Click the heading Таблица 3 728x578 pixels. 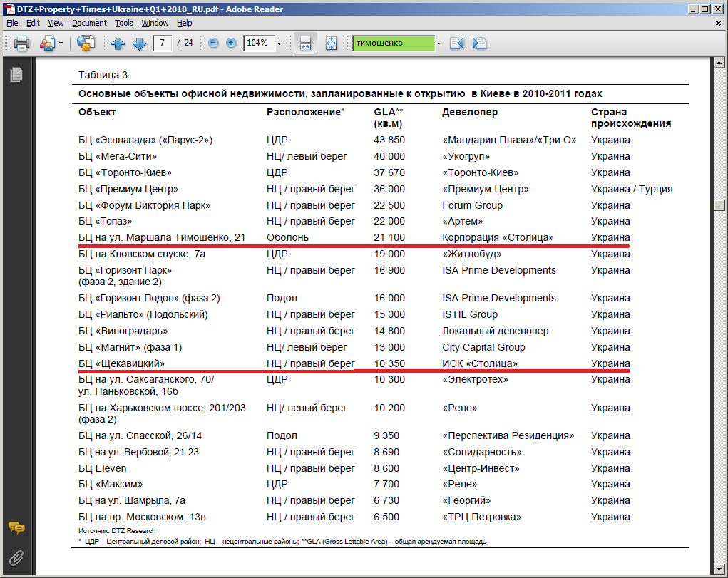tap(103, 75)
